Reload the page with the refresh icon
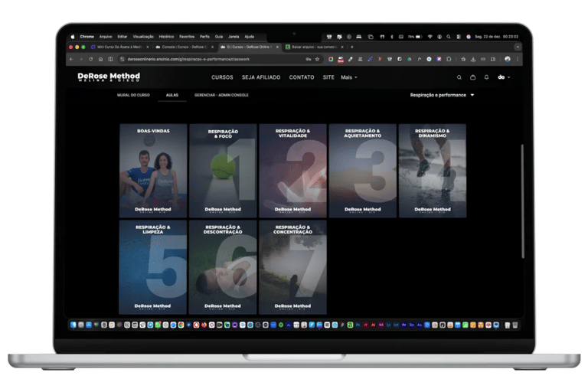 click(91, 59)
